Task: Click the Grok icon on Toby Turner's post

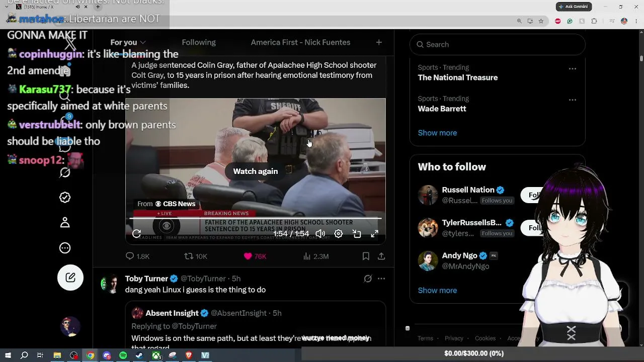Action: [x=368, y=279]
